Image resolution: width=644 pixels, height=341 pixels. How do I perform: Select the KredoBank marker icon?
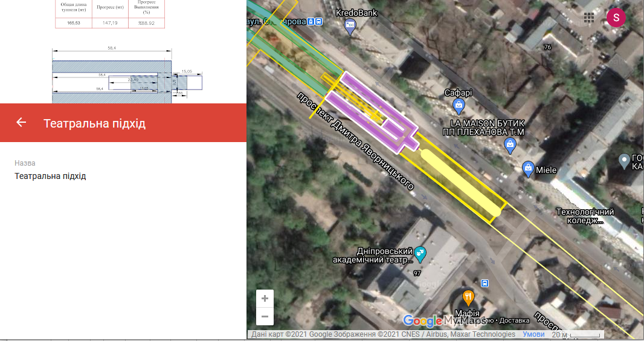click(350, 25)
